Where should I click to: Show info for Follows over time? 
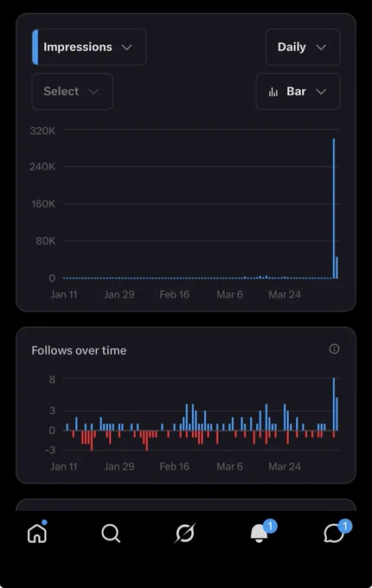(x=334, y=349)
